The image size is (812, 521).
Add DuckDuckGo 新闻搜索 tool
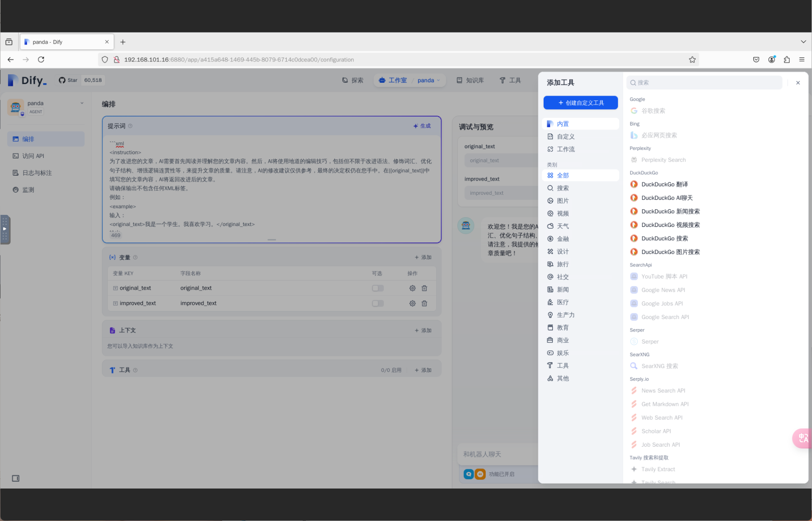[x=665, y=211]
